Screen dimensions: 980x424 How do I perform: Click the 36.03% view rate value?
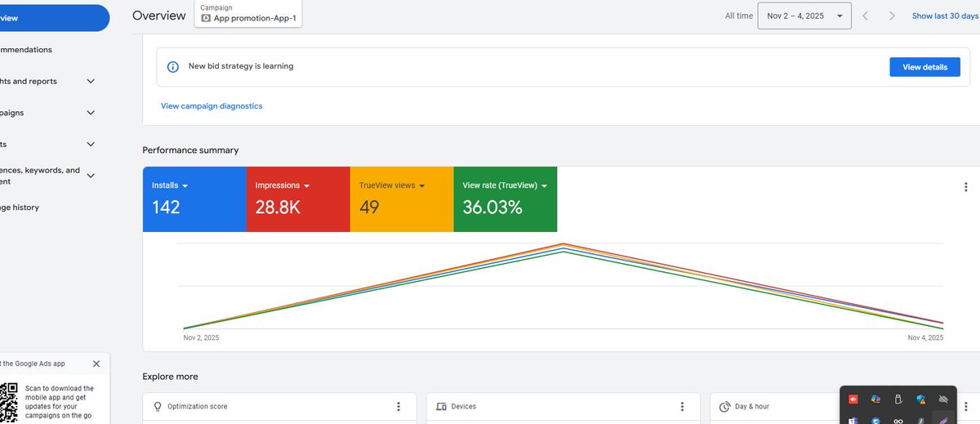click(x=492, y=208)
